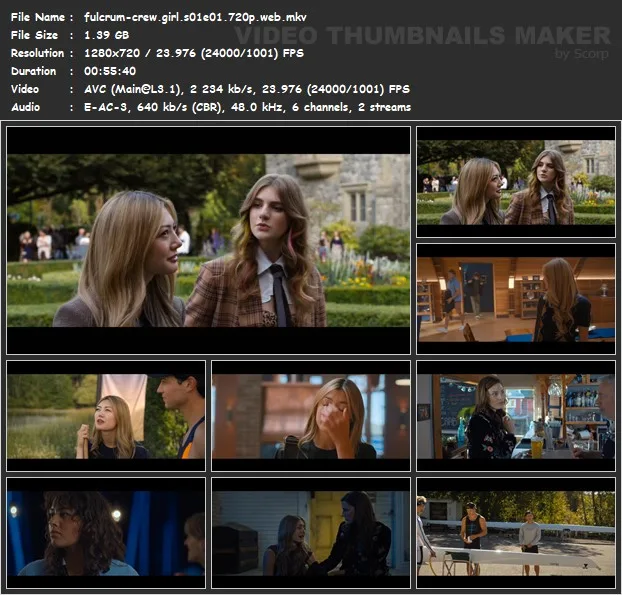Click the Video label

coord(25,89)
